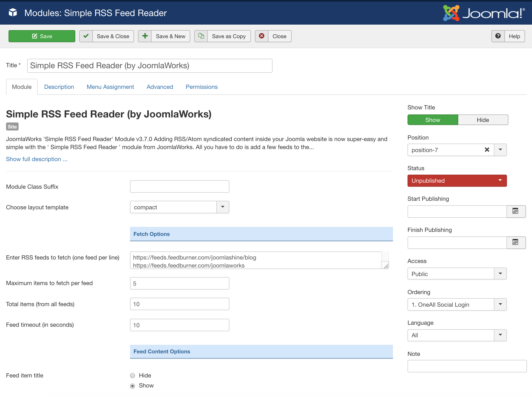Click the position-7 selection box
Screen dimensions: 532x396
451,150
